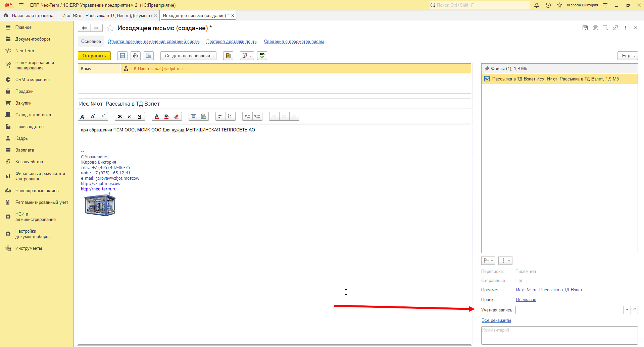644x347 pixels.
Task: Click the save diskette icon near Отправить
Action: (x=122, y=56)
